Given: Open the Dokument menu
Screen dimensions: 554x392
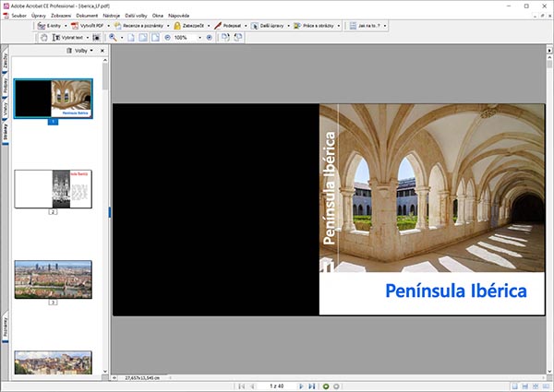Looking at the screenshot, I should click(x=89, y=15).
